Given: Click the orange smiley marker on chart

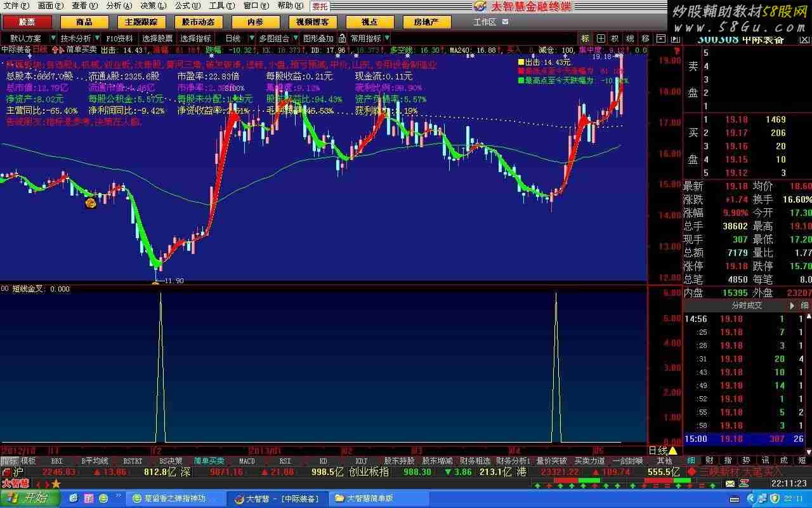Looking at the screenshot, I should (91, 203).
